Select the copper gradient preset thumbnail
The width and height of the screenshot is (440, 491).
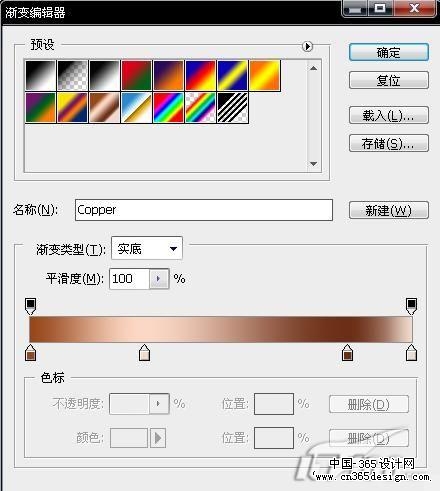[x=104, y=107]
